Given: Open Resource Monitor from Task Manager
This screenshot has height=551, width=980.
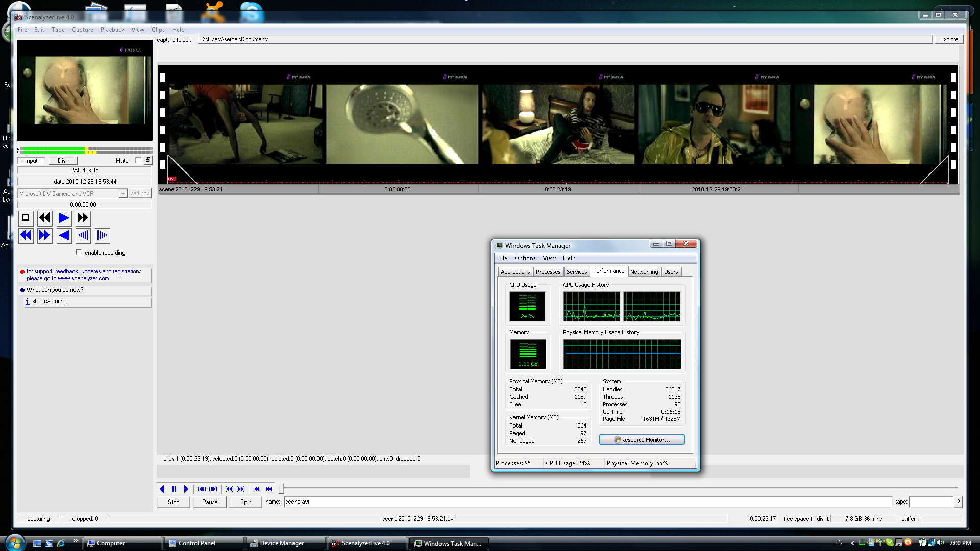Looking at the screenshot, I should 642,440.
